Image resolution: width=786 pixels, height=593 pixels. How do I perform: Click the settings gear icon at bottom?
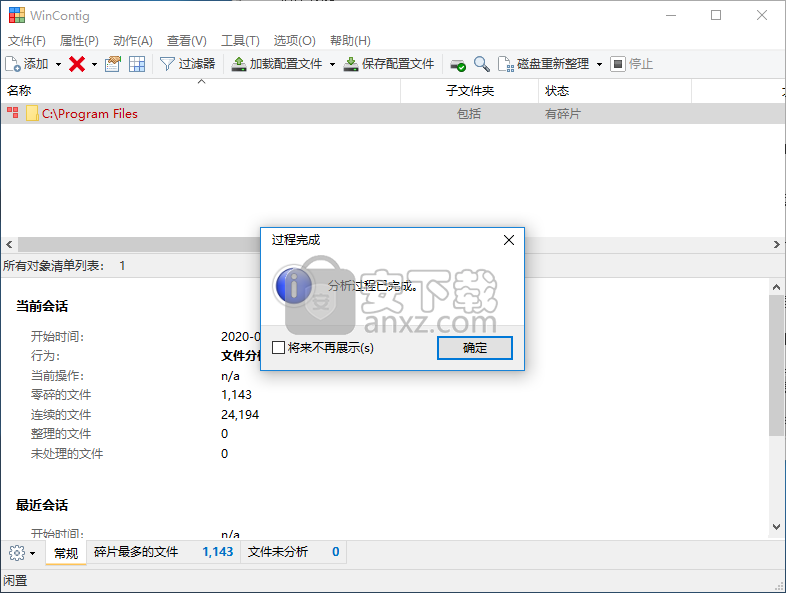click(x=17, y=553)
